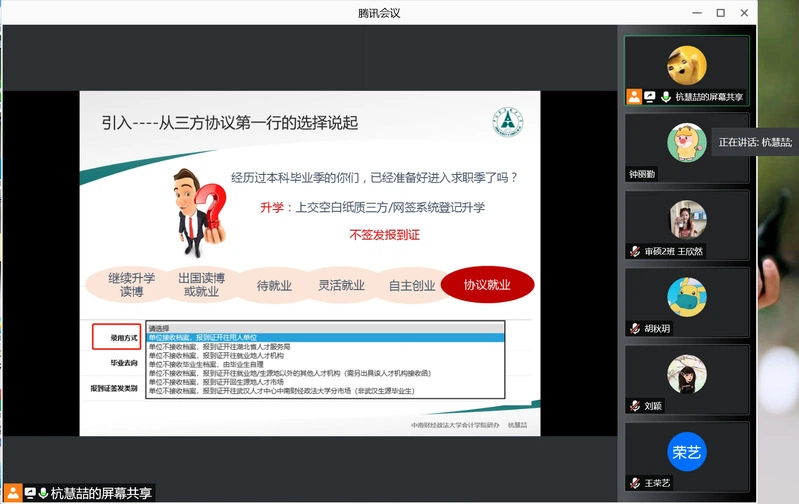
Task: Maximize the 腾讯会议 window
Action: coord(720,13)
